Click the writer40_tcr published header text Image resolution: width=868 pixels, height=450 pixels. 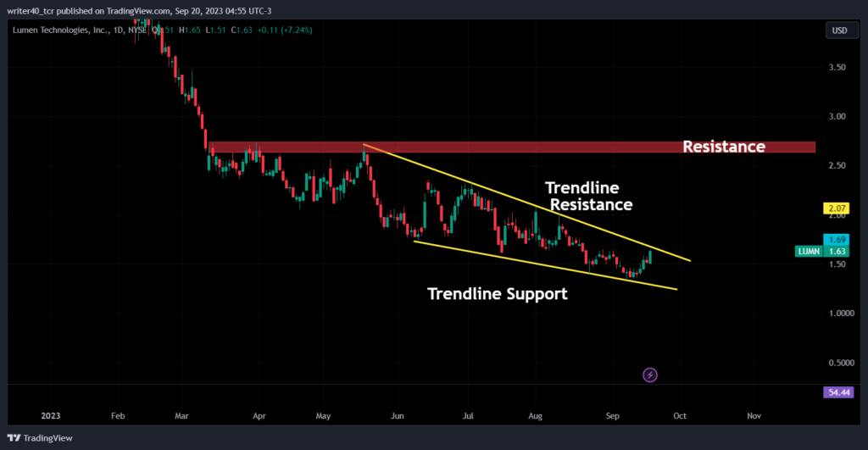pyautogui.click(x=138, y=10)
